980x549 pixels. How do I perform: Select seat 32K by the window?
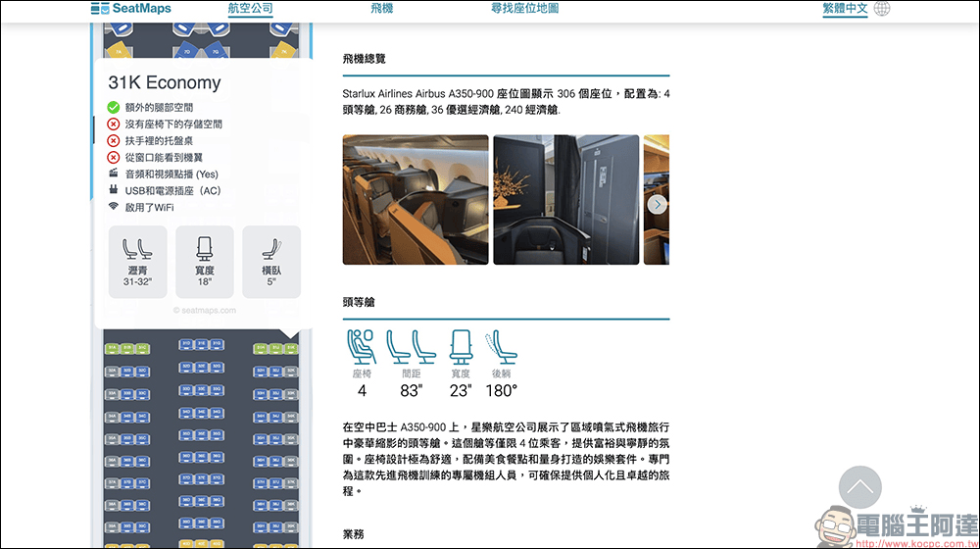point(291,371)
